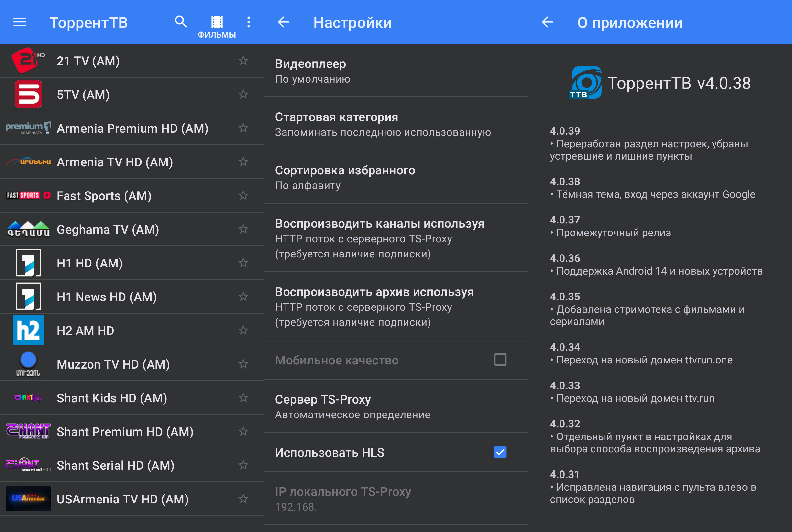Toggle favorite for Muzzon TV HD (AM)
This screenshot has width=792, height=532.
[x=243, y=364]
